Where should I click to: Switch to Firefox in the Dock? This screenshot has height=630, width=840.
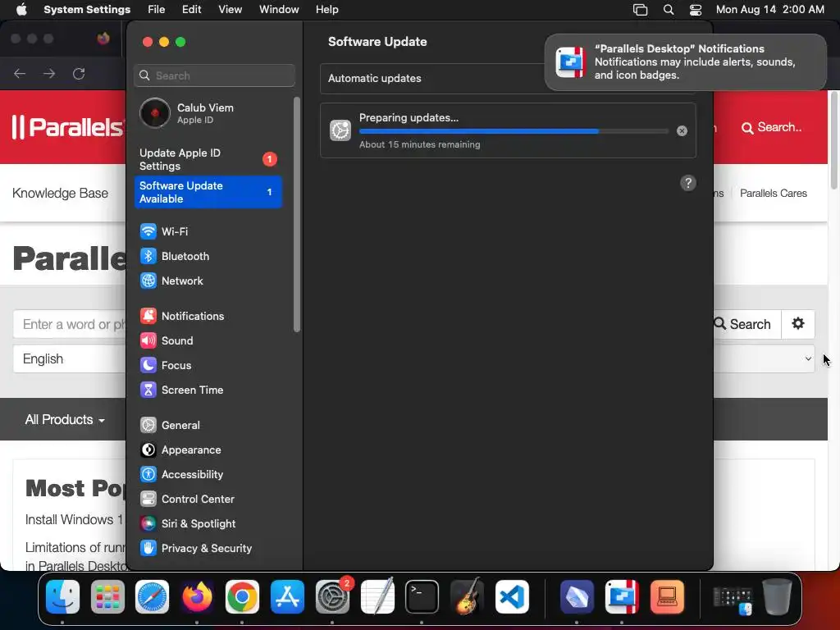(197, 597)
